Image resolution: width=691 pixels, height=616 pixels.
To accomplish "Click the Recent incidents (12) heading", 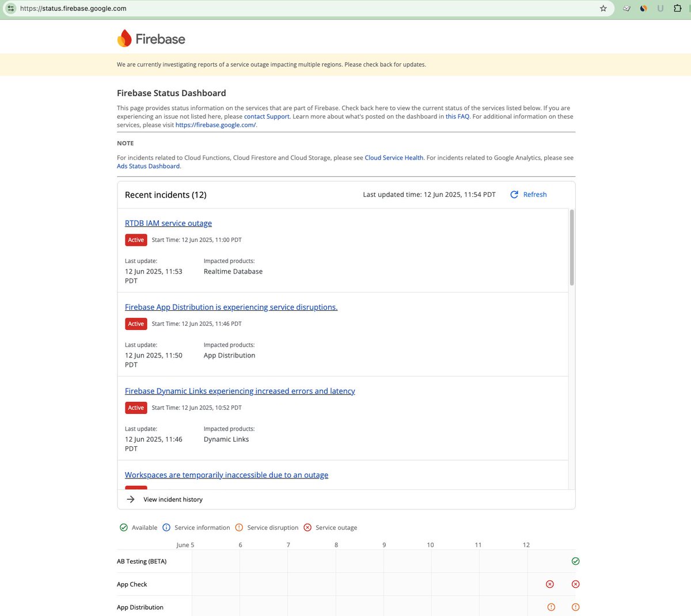I will 165,195.
